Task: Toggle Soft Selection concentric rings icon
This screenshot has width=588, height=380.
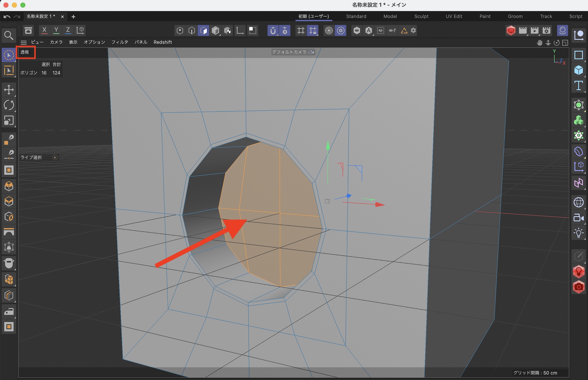Action: 329,31
